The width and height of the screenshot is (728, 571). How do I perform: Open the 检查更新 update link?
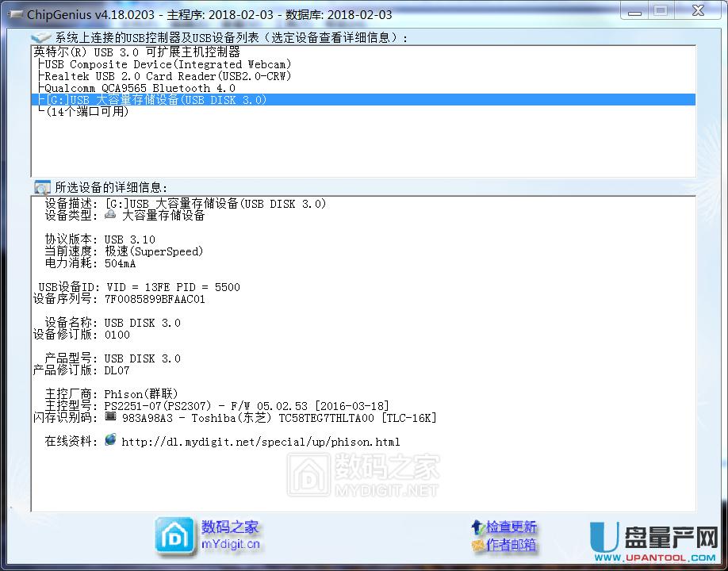(x=509, y=527)
